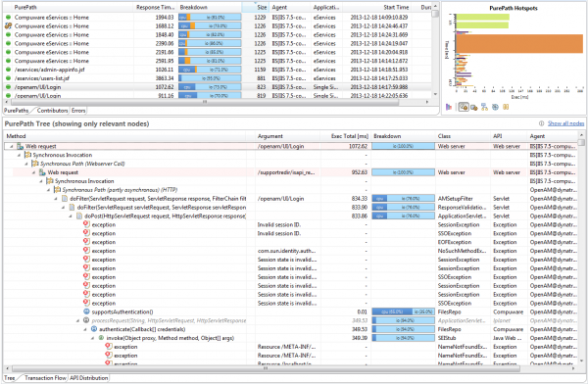The image size is (588, 384).
Task: Click the Single Si... application cell of 1072.62 row
Action: pos(325,87)
